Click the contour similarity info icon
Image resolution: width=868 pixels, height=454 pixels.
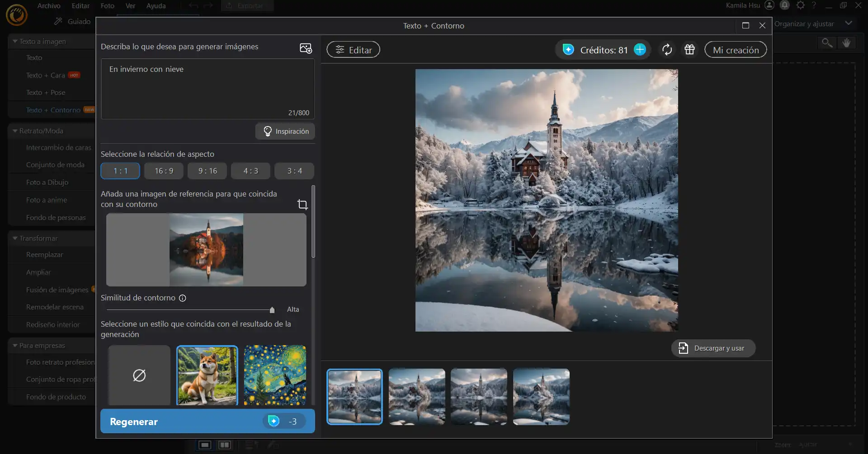pyautogui.click(x=183, y=298)
